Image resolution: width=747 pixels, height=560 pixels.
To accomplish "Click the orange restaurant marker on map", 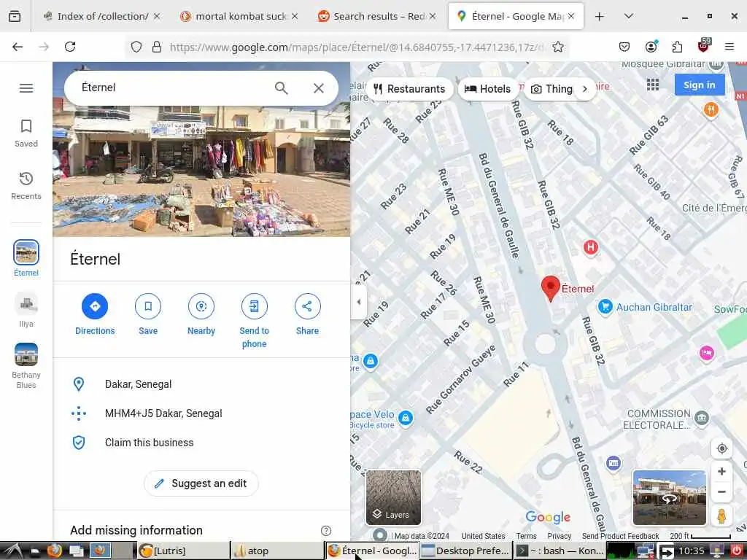I will tap(711, 109).
